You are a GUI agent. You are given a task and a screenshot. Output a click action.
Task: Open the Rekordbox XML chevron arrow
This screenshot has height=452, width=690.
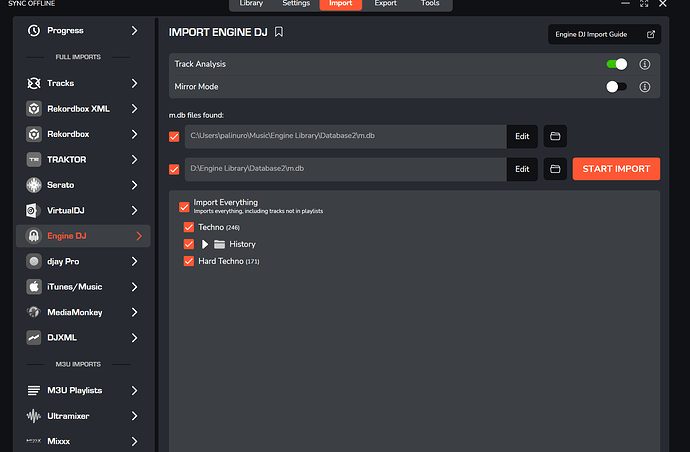[x=135, y=109]
